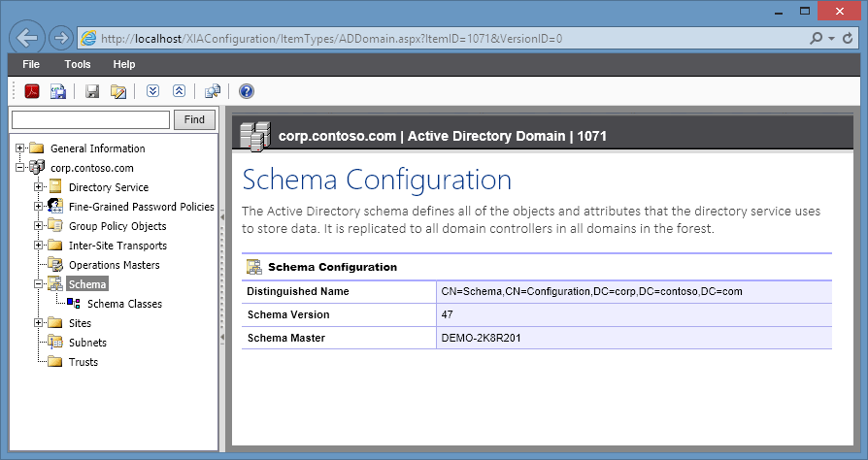The width and height of the screenshot is (868, 460).
Task: Click the Find search text box
Action: pos(91,119)
